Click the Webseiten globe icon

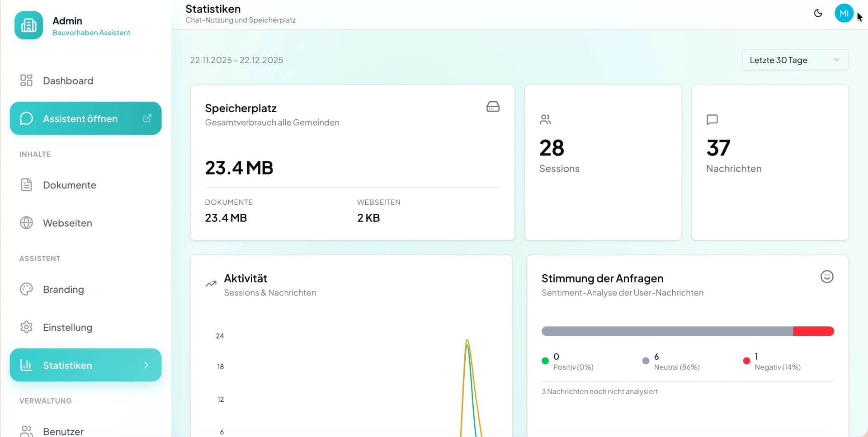(26, 223)
